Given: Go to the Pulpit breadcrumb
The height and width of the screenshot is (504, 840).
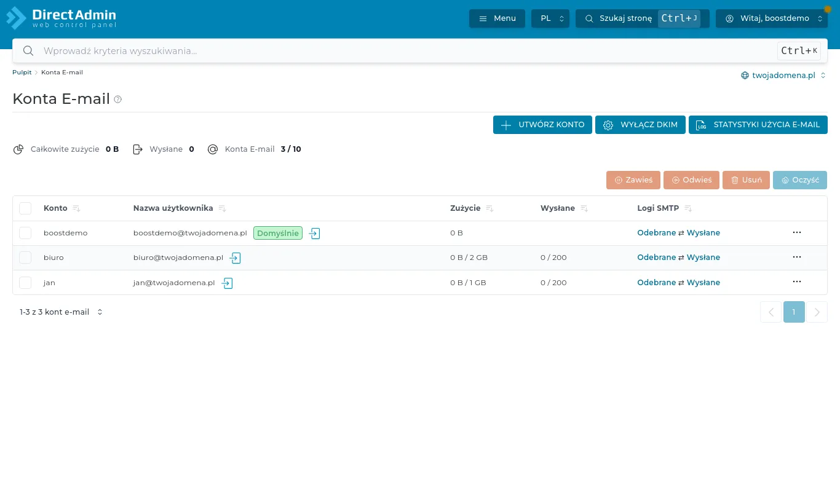Looking at the screenshot, I should click(x=22, y=73).
